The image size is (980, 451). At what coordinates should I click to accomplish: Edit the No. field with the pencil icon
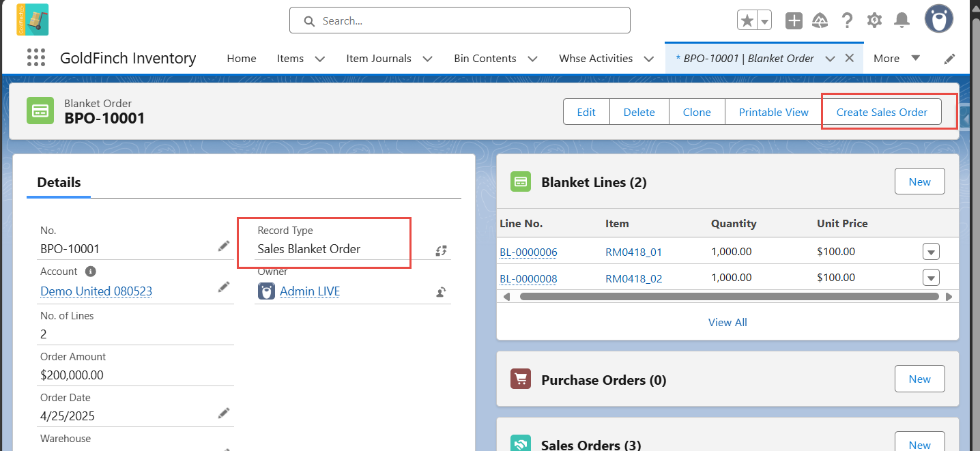coord(224,246)
